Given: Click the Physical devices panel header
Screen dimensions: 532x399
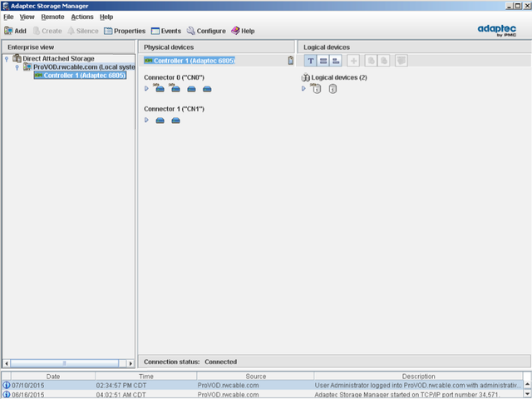Looking at the screenshot, I should pos(216,47).
